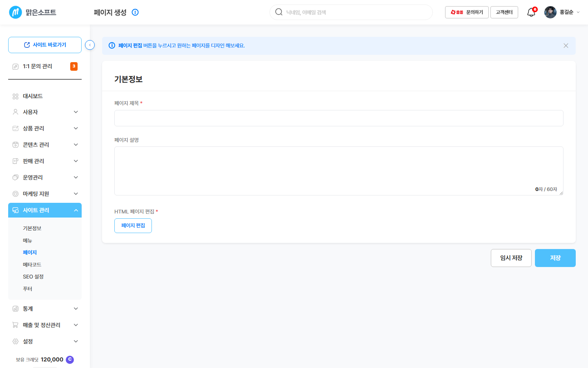Focus the 페이지 제목 input field
Screen dimensions: 588x368
(x=339, y=118)
